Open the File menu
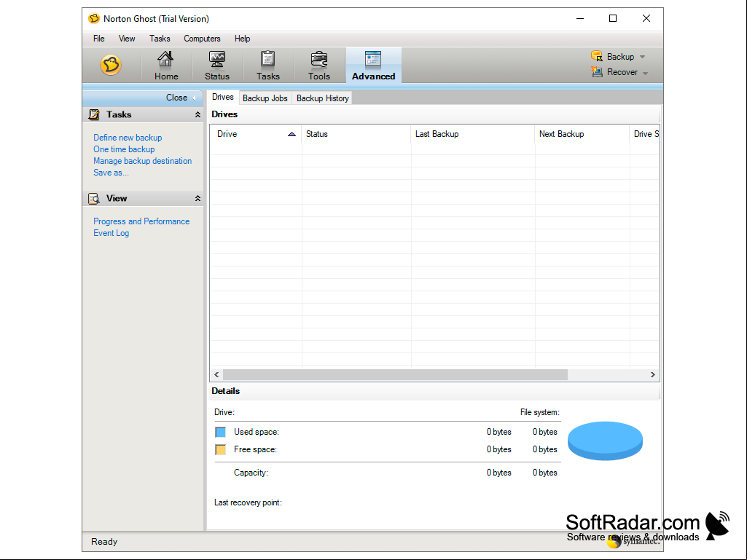The width and height of the screenshot is (747, 560). tap(98, 39)
